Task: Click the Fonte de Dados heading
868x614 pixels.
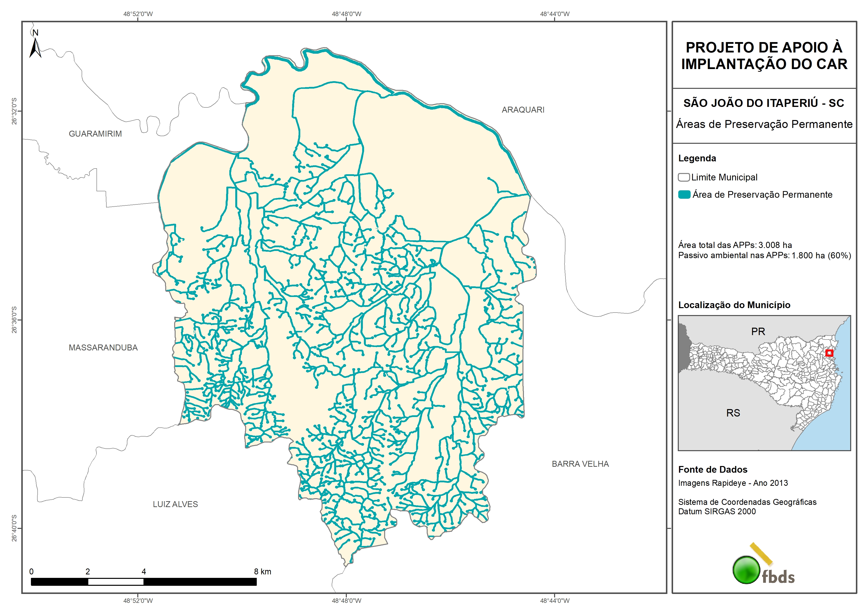Action: [x=713, y=469]
